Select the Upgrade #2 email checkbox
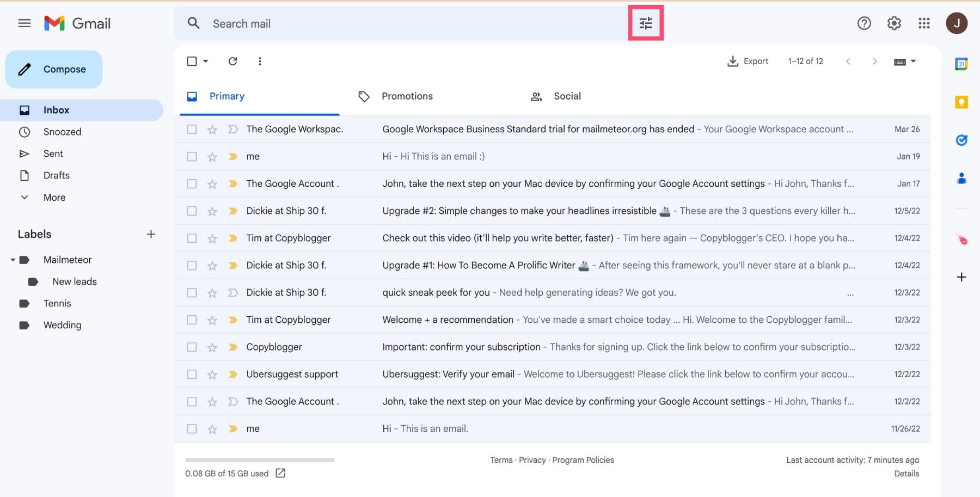The image size is (980, 497). (192, 211)
